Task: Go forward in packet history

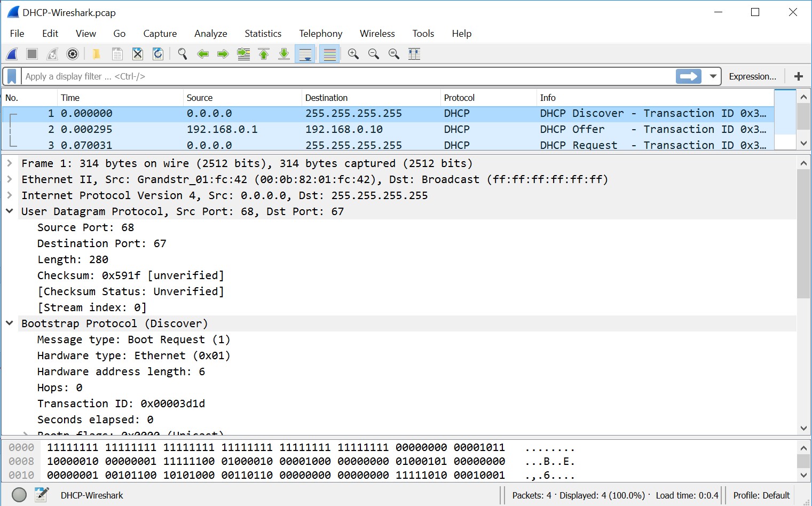Action: 223,54
